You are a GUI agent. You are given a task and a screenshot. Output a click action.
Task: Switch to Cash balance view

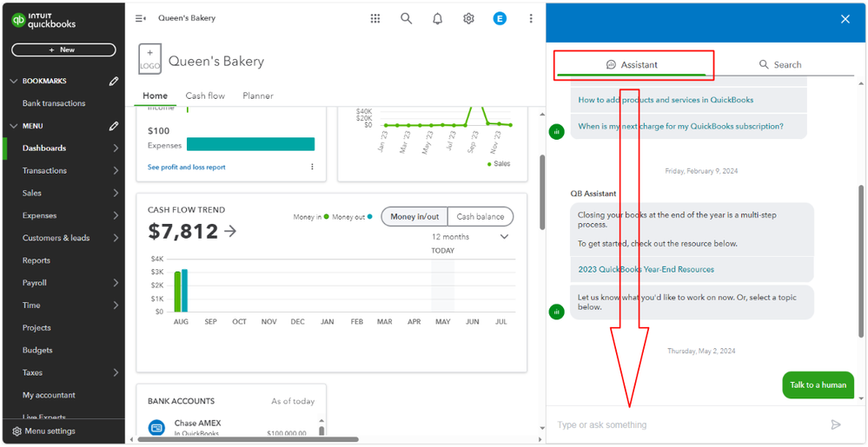[x=480, y=216]
